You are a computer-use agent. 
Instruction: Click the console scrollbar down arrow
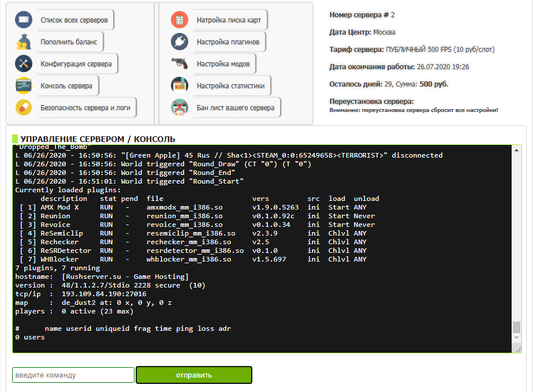click(516, 338)
